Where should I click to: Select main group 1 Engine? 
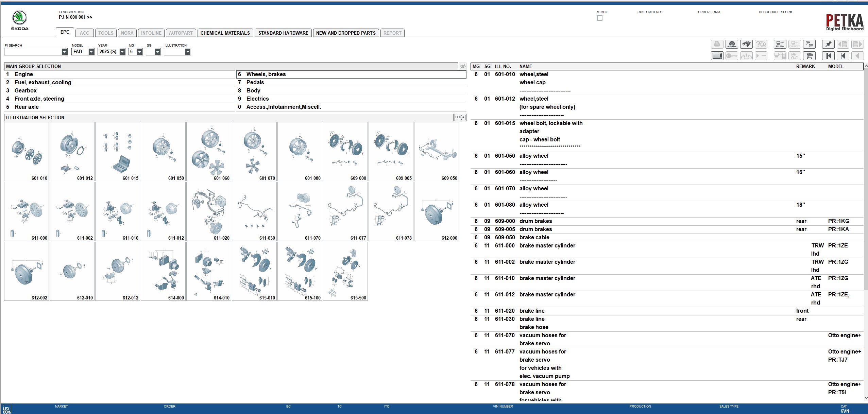pos(119,74)
